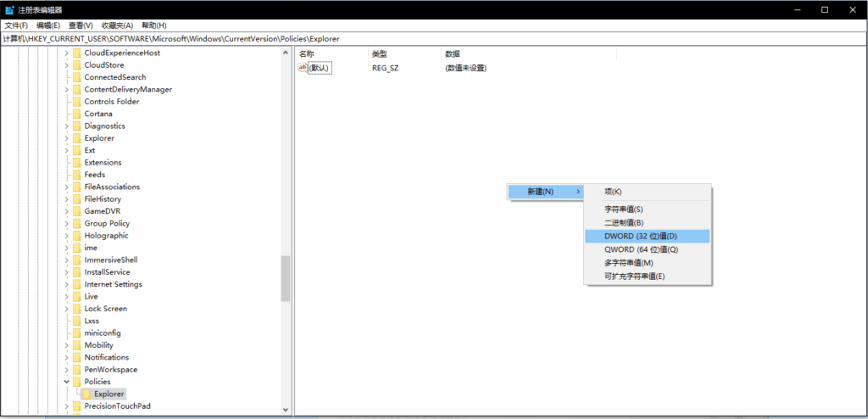Collapse the Policies tree node
Viewport: 868px width, 419px height.
pyautogui.click(x=66, y=383)
